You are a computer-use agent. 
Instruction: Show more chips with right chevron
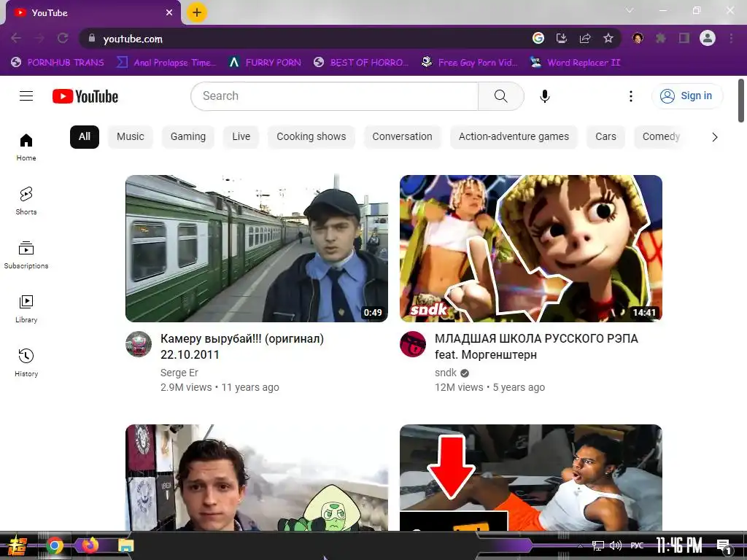(715, 137)
